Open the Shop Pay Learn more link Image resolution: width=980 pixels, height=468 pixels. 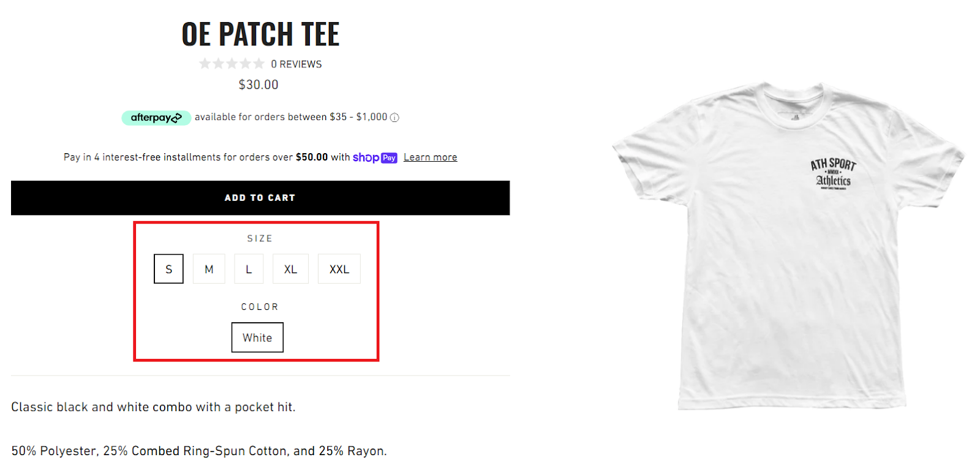(x=430, y=157)
